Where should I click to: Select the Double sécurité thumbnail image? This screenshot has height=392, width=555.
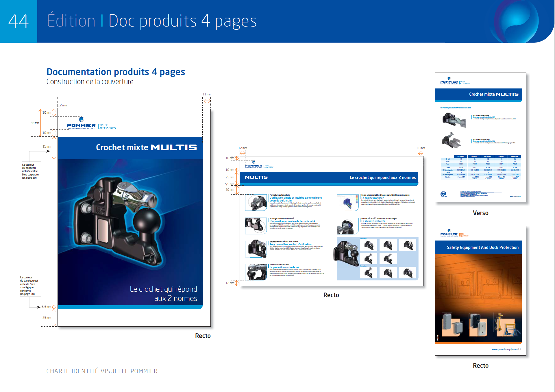pyautogui.click(x=348, y=226)
